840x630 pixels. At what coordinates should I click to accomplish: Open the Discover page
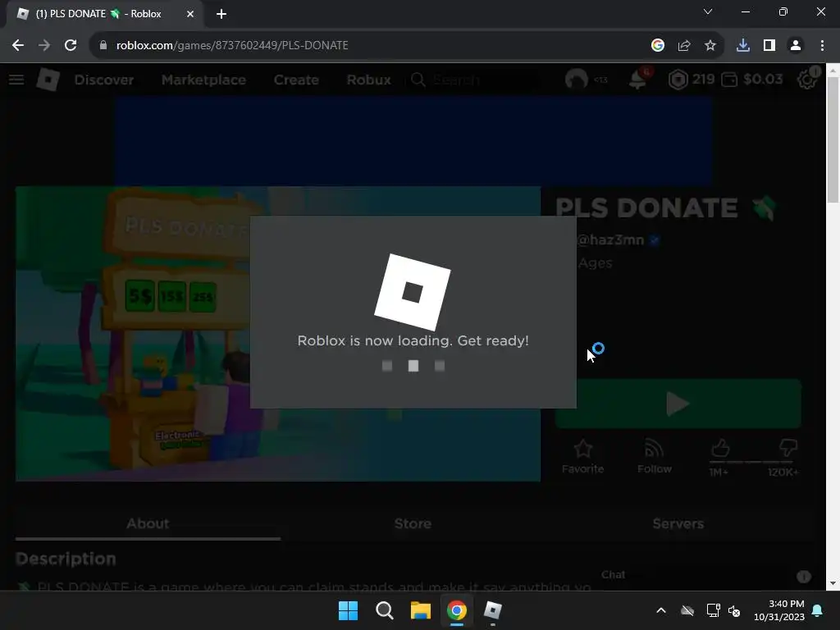pyautogui.click(x=104, y=80)
